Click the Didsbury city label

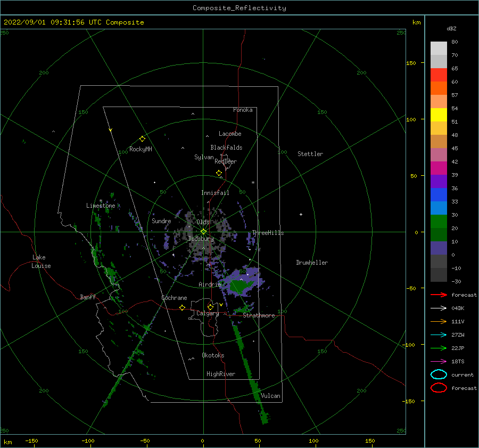coord(201,239)
